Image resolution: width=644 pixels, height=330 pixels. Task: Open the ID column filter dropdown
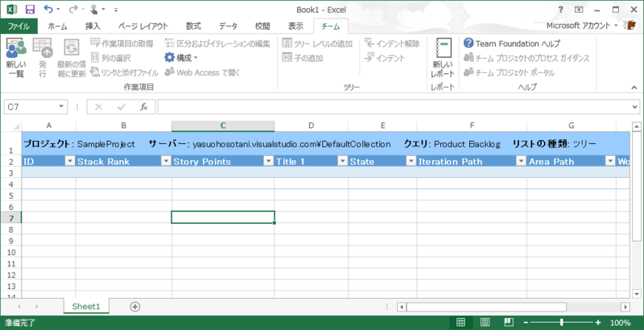click(x=70, y=161)
